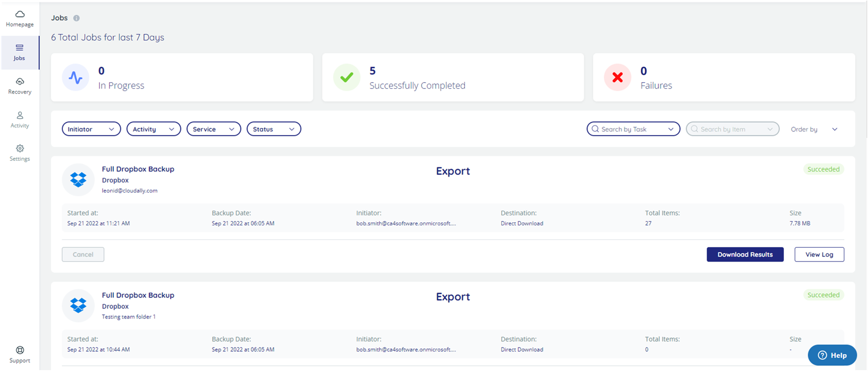Click 'Sep 21 2022 at 10:44 AM' start time

pos(99,350)
